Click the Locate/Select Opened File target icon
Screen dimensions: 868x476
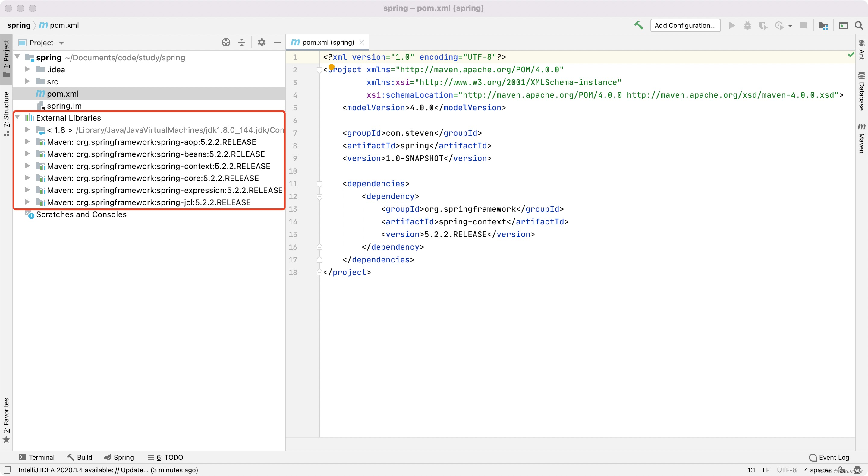tap(226, 42)
